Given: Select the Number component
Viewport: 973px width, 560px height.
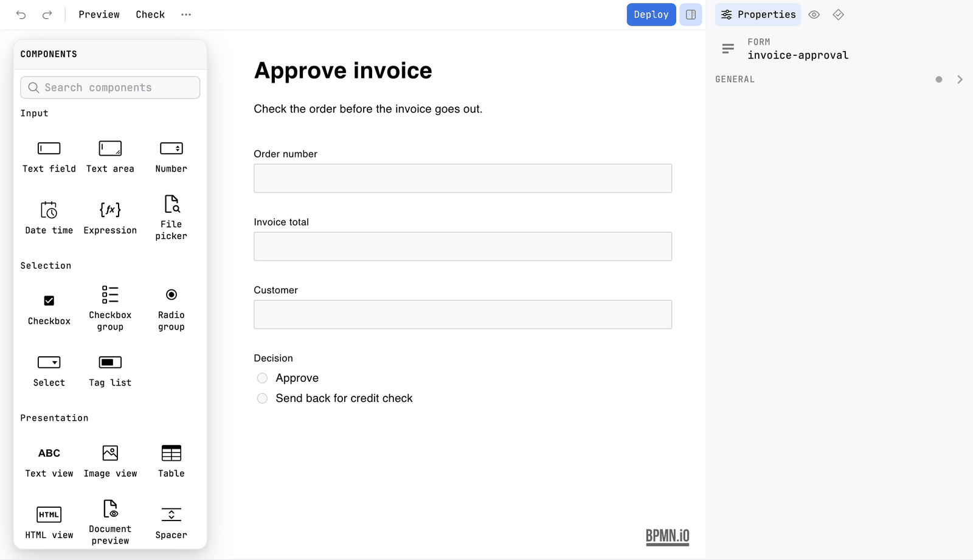Looking at the screenshot, I should click(171, 156).
